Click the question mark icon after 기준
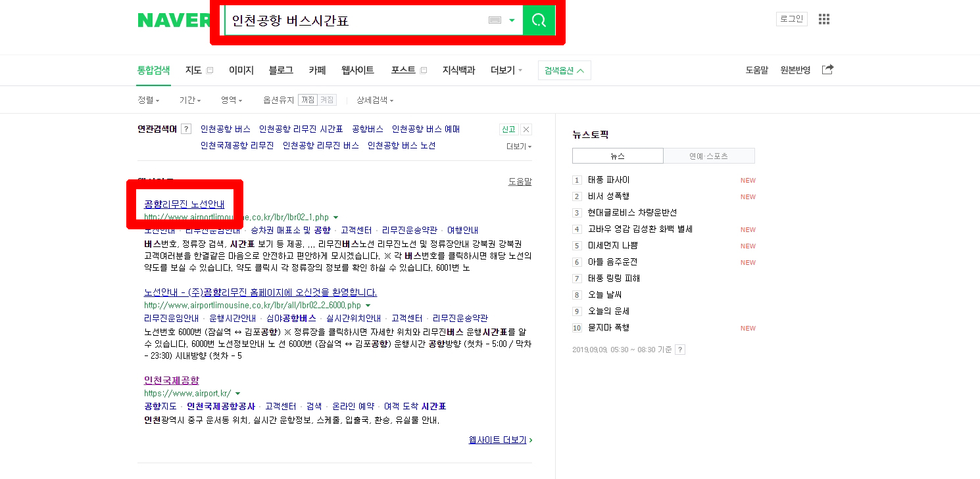Viewport: 980px width, 479px height. click(x=680, y=350)
